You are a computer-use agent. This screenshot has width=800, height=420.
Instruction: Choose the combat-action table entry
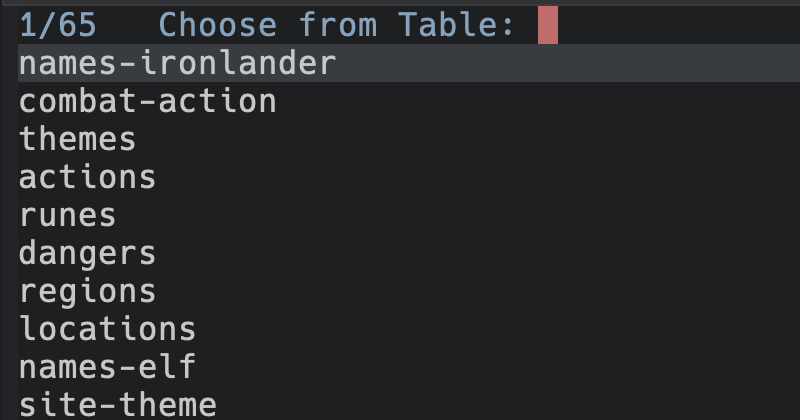[147, 101]
